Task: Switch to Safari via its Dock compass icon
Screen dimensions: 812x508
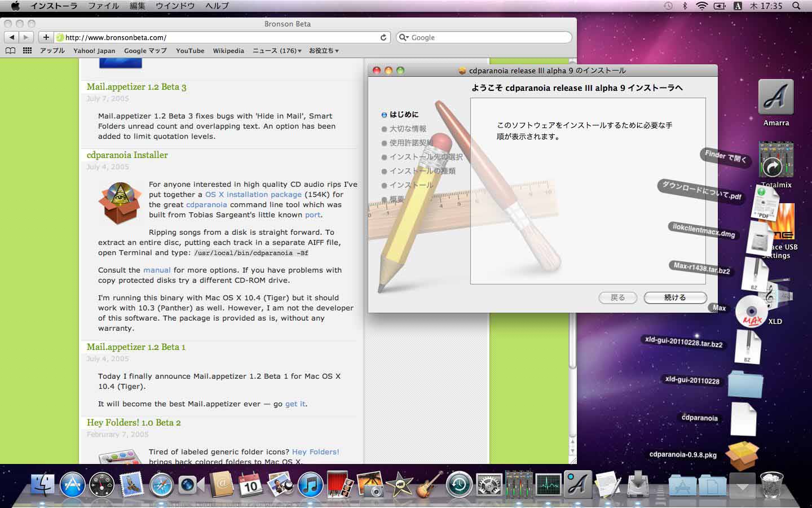Action: (161, 485)
